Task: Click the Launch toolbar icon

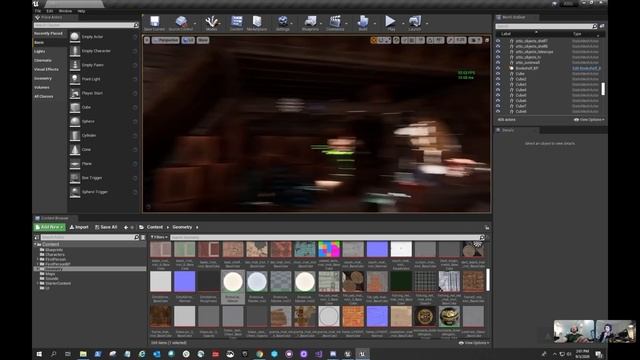Action: tap(414, 23)
